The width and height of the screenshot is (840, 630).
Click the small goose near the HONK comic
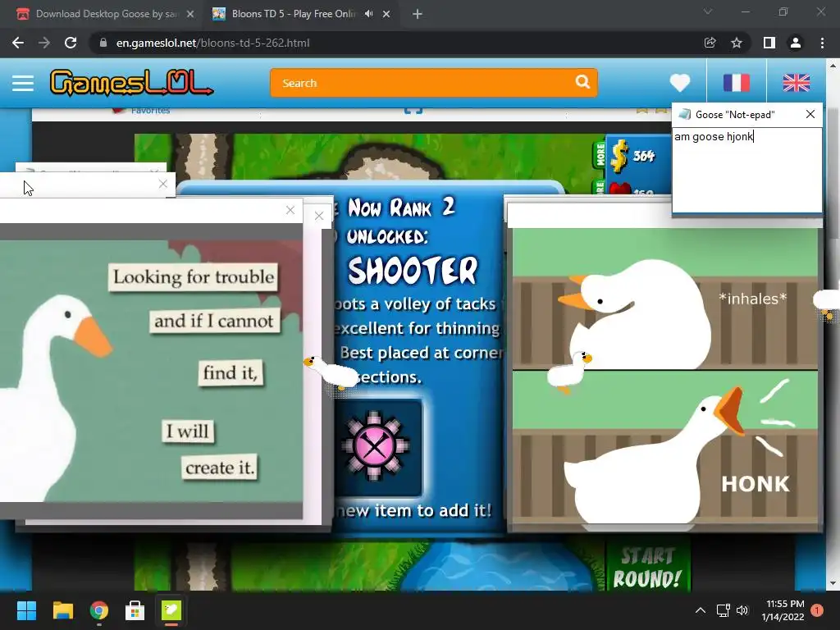(569, 372)
